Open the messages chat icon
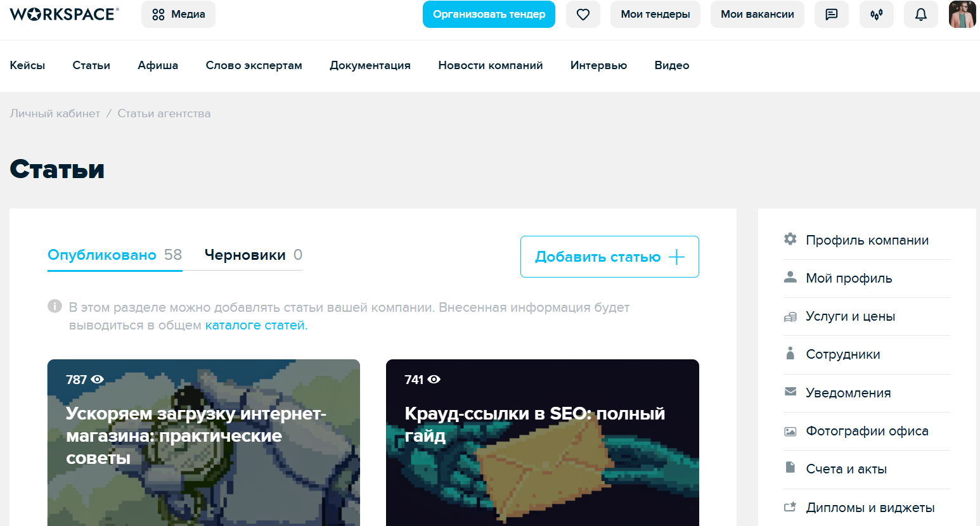 point(832,14)
